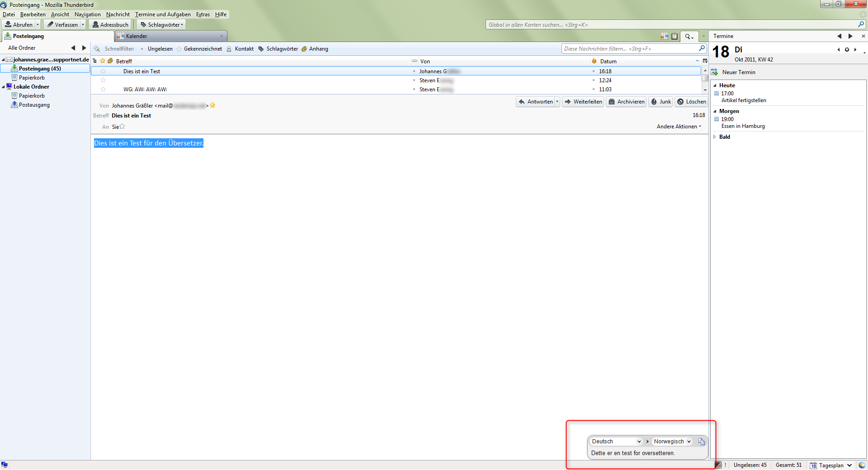
Task: Open the Extras menu
Action: (x=203, y=14)
